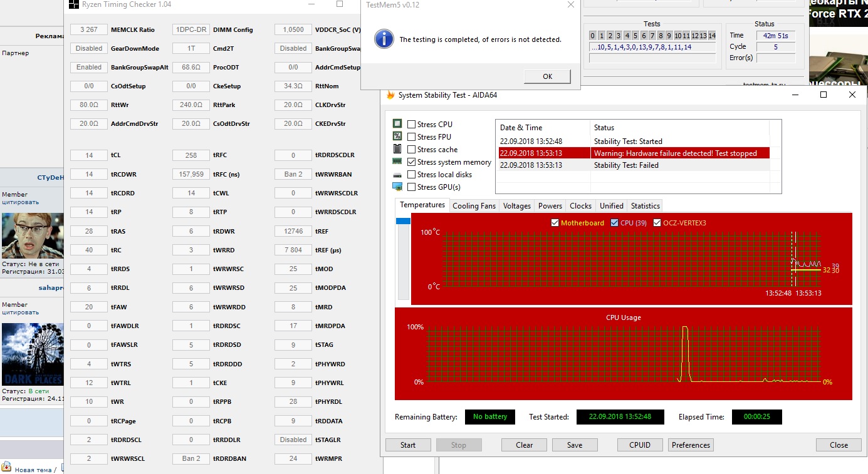Start the AIDA64 stability test
868x474 pixels.
tap(408, 445)
